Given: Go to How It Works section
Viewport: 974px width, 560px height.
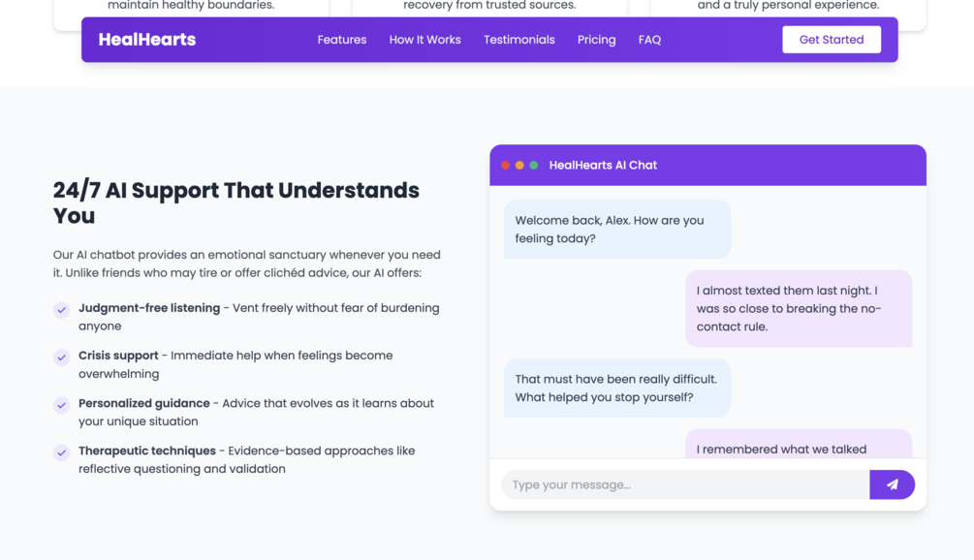Looking at the screenshot, I should 424,40.
